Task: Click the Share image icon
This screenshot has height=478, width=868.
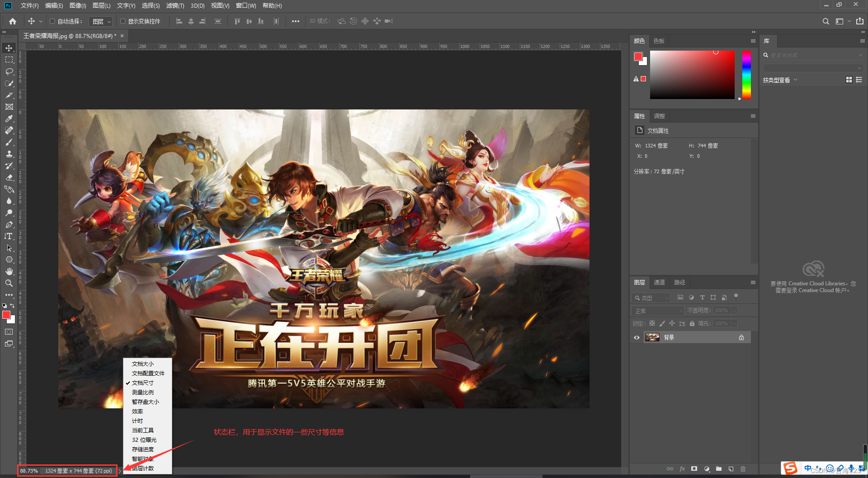Action: [x=860, y=21]
